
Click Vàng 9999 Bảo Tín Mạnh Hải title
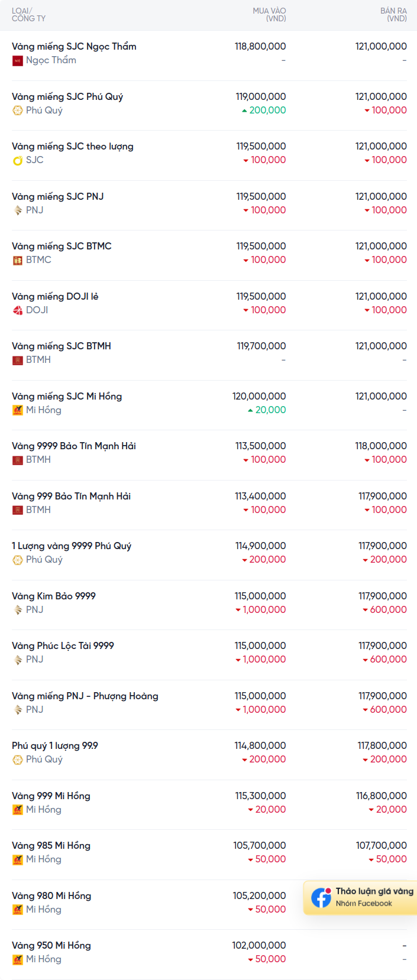pyautogui.click(x=74, y=446)
